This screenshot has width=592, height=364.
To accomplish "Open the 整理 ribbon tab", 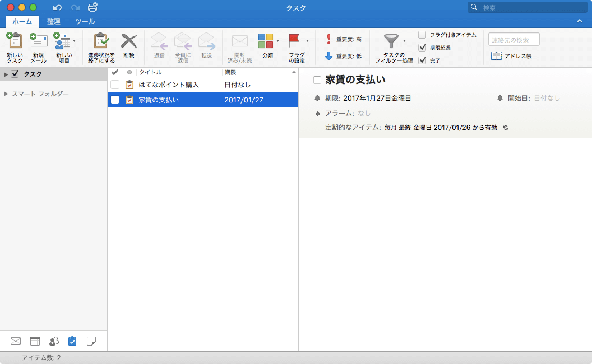I will click(54, 21).
